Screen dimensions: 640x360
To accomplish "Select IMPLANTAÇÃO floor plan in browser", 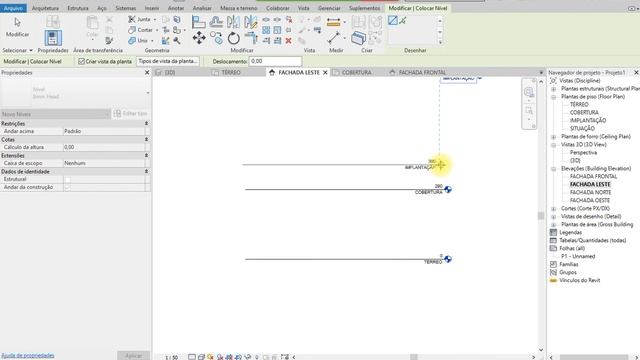I will [588, 120].
